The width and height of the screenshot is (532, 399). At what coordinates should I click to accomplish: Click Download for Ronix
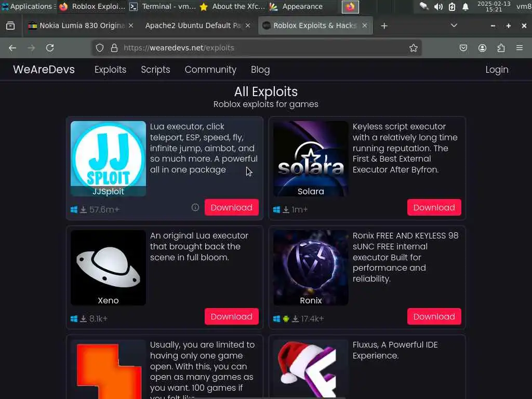click(434, 316)
